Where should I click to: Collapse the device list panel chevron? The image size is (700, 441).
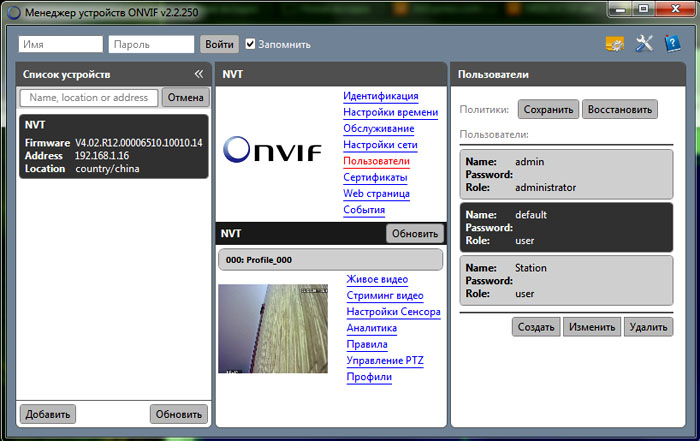tap(198, 74)
